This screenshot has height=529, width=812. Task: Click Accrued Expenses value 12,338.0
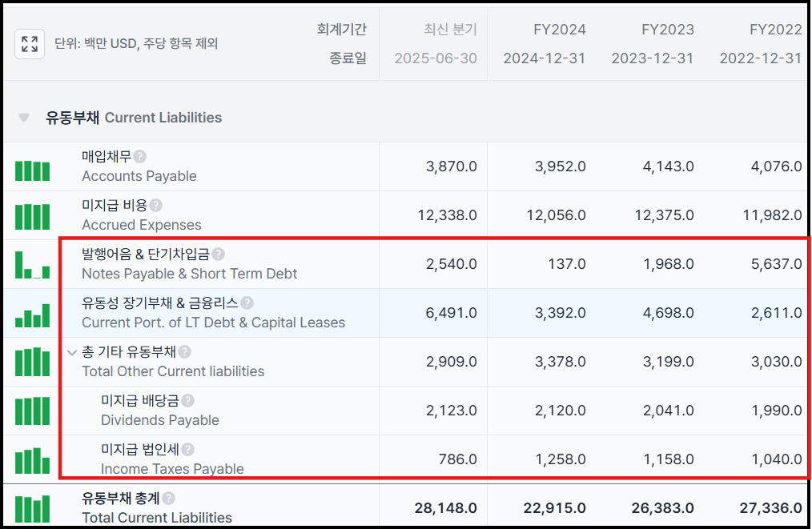[x=448, y=214]
